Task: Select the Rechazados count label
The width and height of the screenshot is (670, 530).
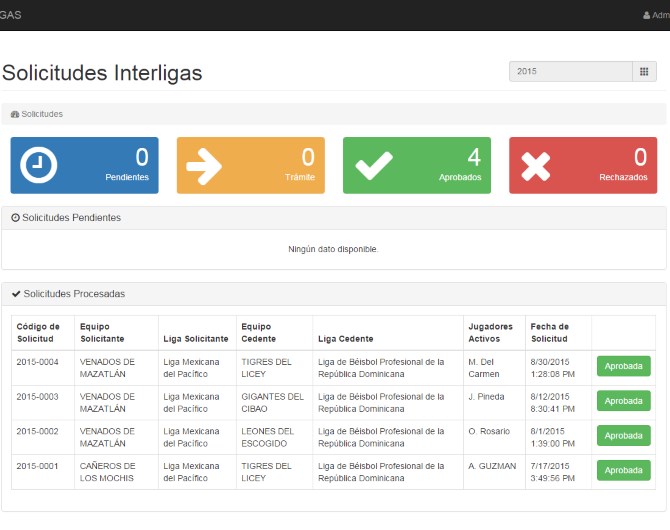Action: click(x=623, y=177)
